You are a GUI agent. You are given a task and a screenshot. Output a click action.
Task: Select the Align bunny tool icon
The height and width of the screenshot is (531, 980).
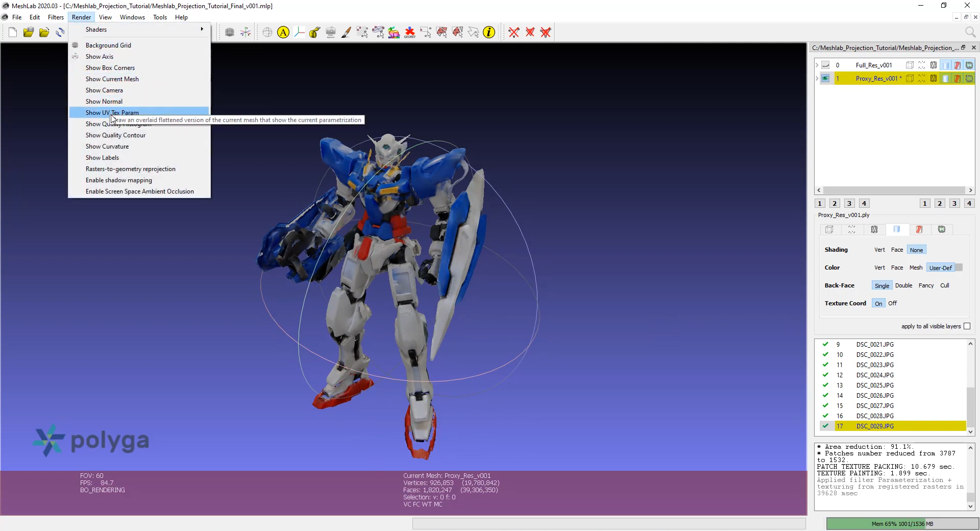[x=394, y=33]
